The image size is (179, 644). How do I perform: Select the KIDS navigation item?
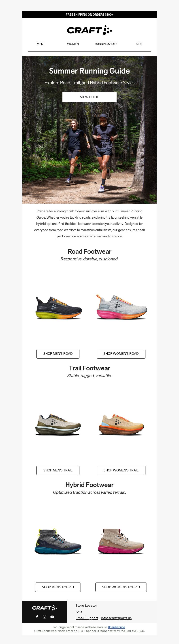[139, 44]
